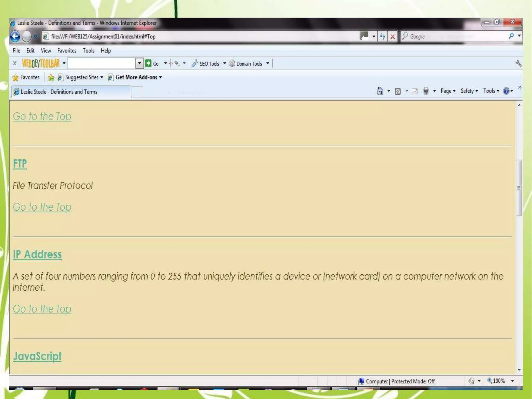This screenshot has height=399, width=532.
Task: Click the scrollbar up arrow
Action: pyautogui.click(x=519, y=105)
